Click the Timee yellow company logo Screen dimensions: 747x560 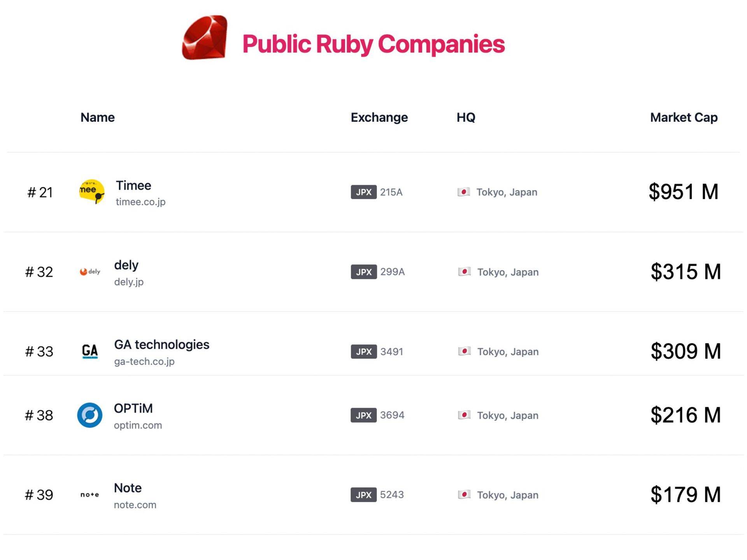click(x=91, y=191)
